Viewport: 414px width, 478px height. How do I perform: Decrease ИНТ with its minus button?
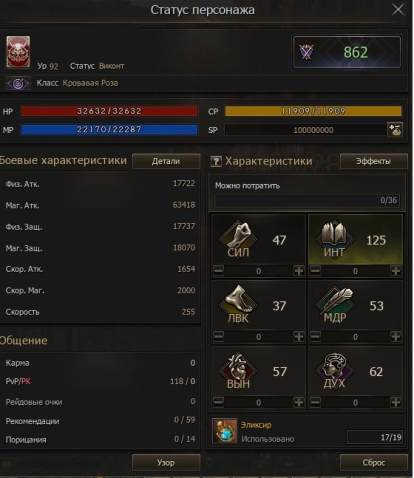(315, 271)
